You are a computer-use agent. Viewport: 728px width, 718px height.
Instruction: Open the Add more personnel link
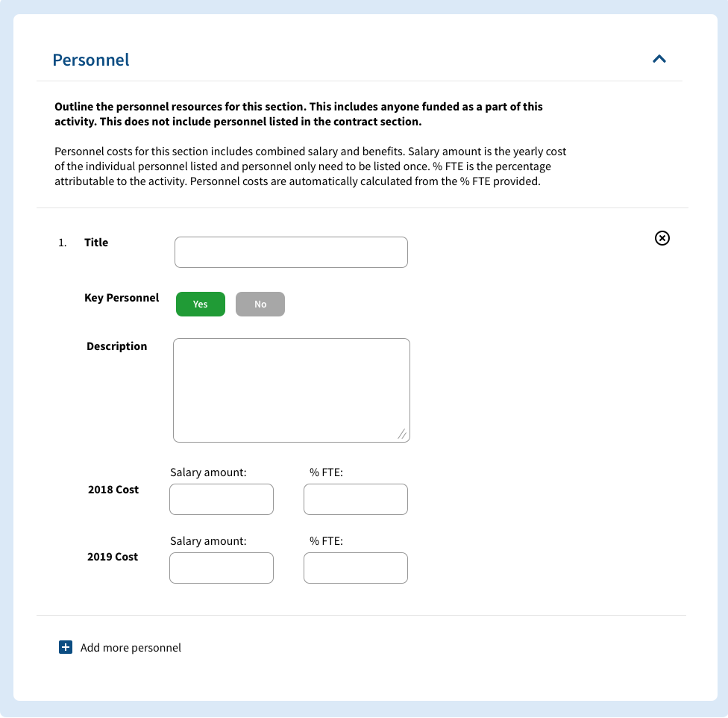(x=131, y=647)
